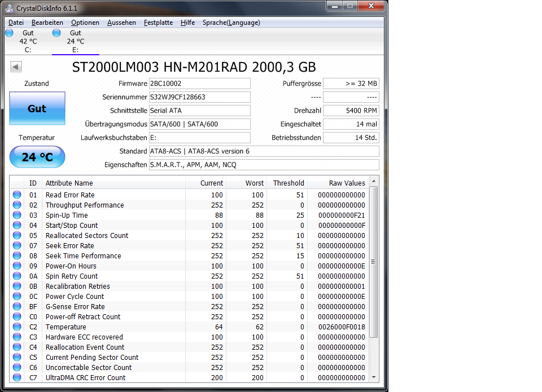Viewport: 542px width, 392px height.
Task: Click the Eigenschaften field S.M.A.R.T., APM
Action: tap(264, 165)
